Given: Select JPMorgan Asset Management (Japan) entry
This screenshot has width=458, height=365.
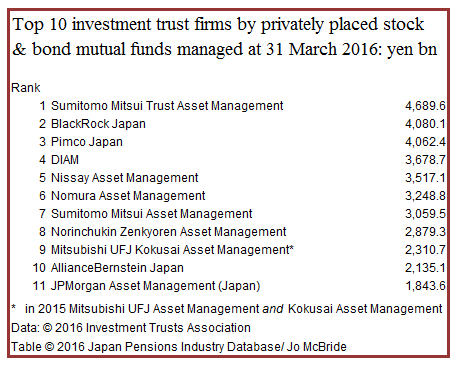Looking at the screenshot, I should 155,286.
